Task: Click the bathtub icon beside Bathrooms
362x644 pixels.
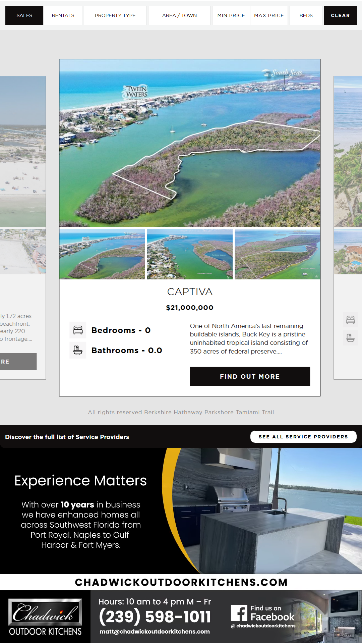Action: (78, 350)
